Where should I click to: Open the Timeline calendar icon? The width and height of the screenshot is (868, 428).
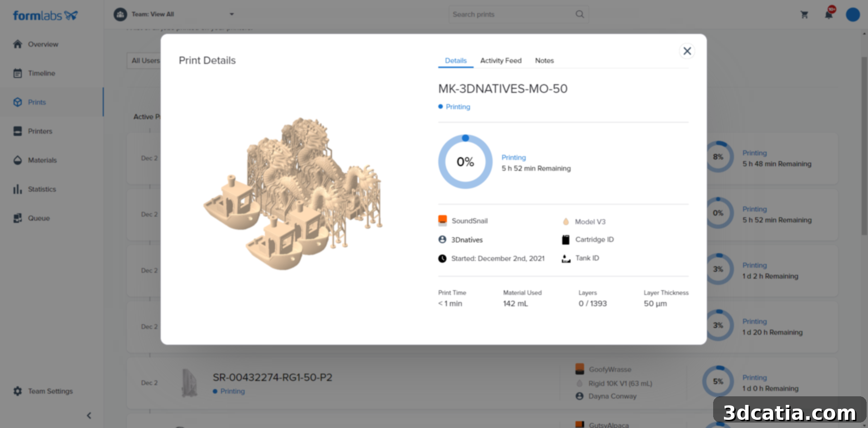coord(18,73)
